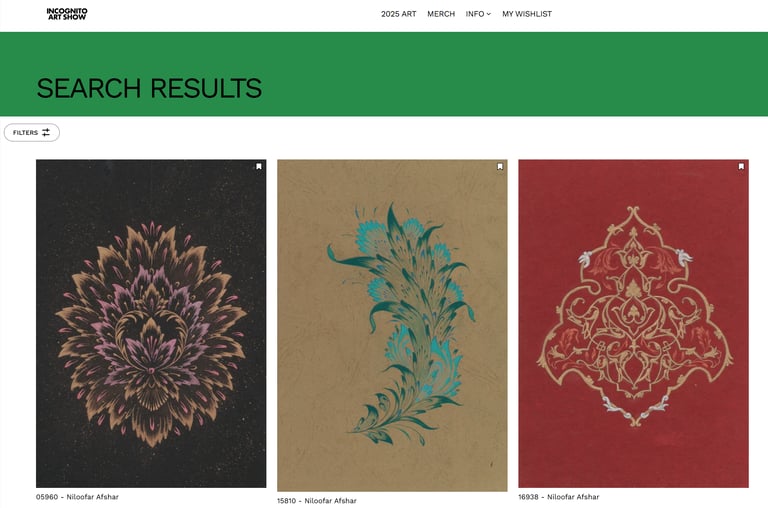This screenshot has width=768, height=508.
Task: Click the 15810 - Niloofar Afshar caption
Action: coord(317,501)
